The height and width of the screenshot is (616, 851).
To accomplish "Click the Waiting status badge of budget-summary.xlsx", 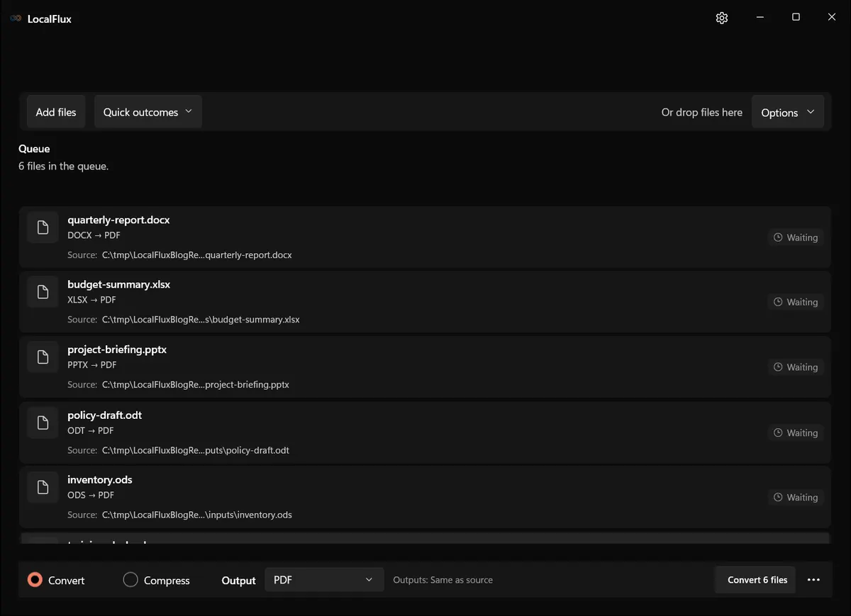I will pyautogui.click(x=796, y=302).
